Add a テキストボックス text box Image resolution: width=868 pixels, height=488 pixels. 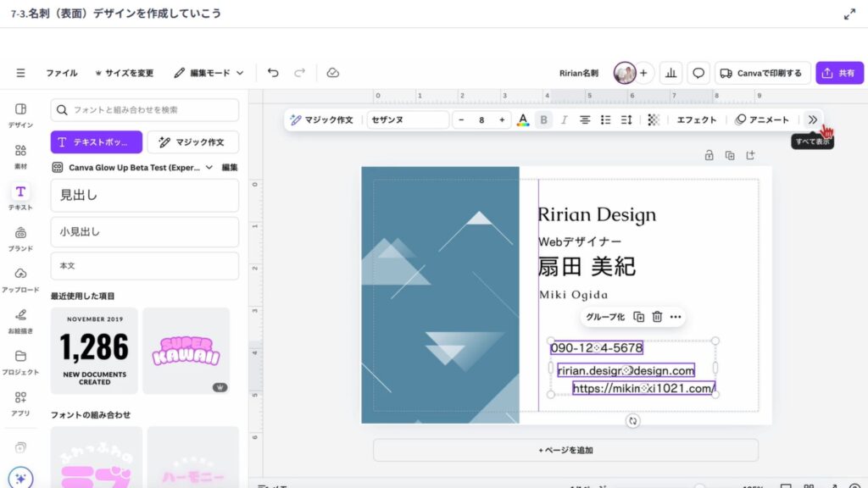97,142
